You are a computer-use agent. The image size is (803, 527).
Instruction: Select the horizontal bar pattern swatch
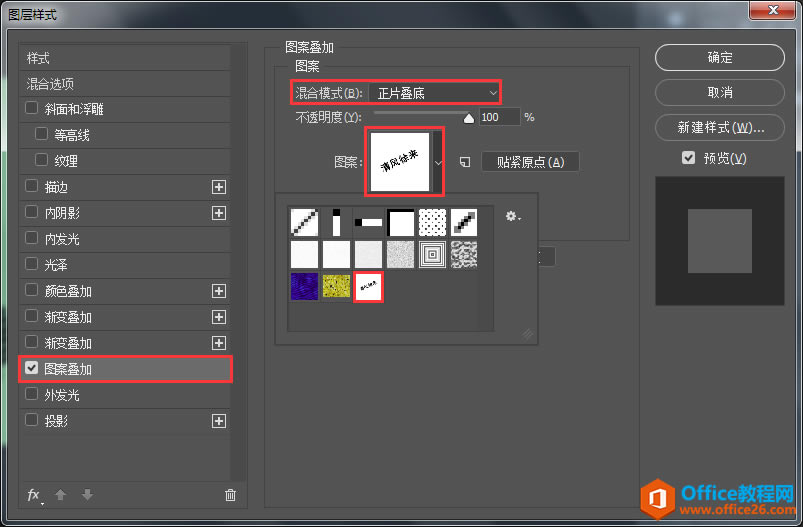pyautogui.click(x=368, y=222)
